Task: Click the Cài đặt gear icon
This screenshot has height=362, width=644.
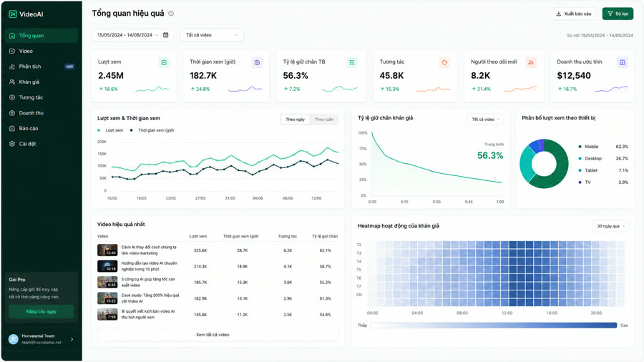Action: (x=12, y=144)
